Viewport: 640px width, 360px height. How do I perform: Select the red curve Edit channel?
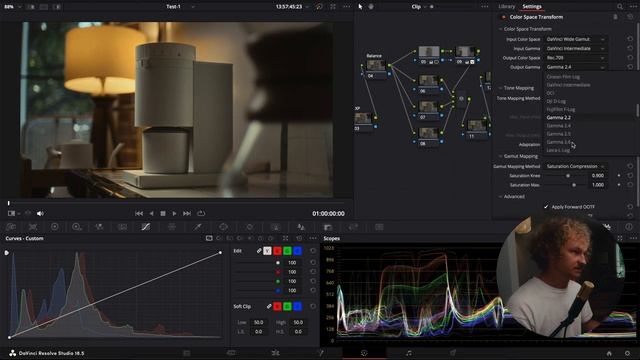pyautogui.click(x=278, y=251)
